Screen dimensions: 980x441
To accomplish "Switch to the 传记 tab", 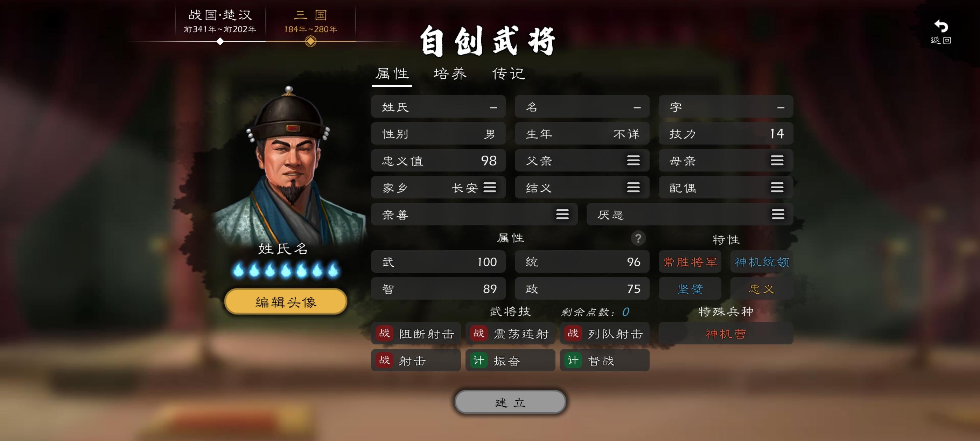I will click(x=509, y=74).
